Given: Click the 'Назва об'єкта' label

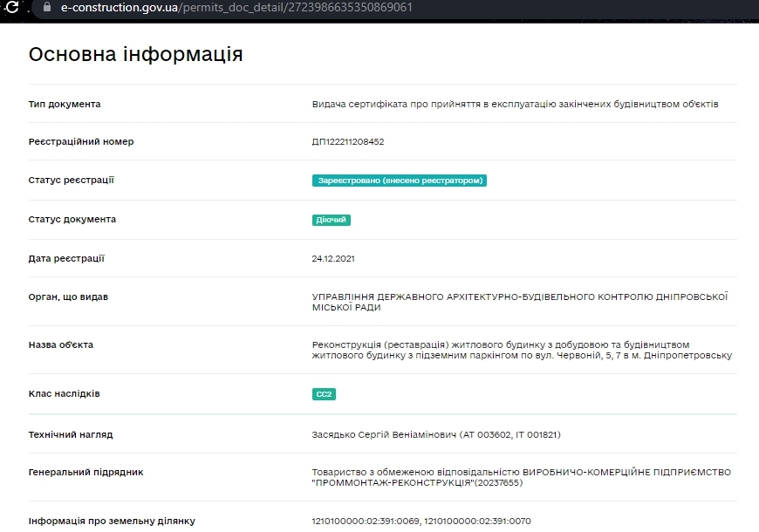Looking at the screenshot, I should coord(61,344).
